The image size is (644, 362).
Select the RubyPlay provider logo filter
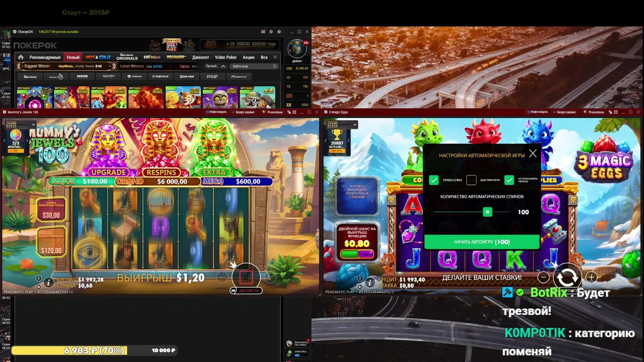(160, 76)
